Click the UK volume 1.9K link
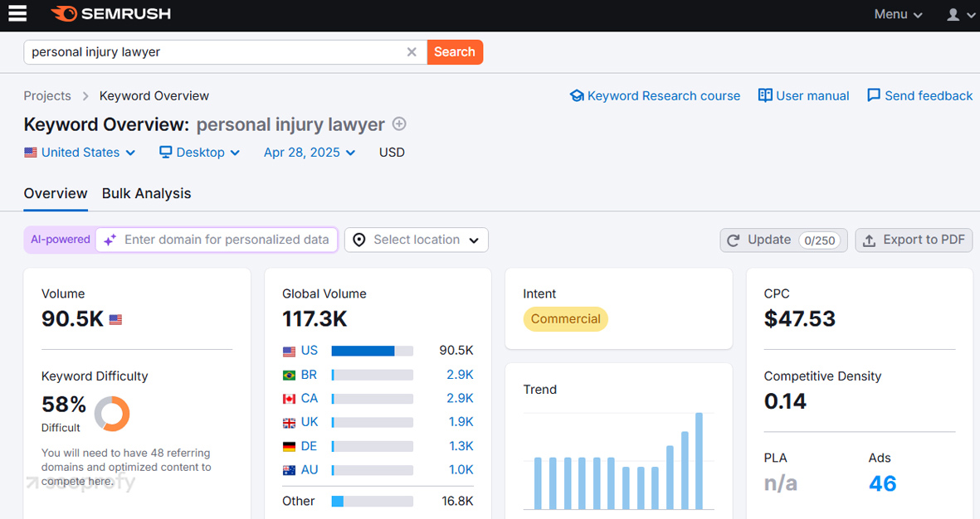980x519 pixels. [461, 422]
